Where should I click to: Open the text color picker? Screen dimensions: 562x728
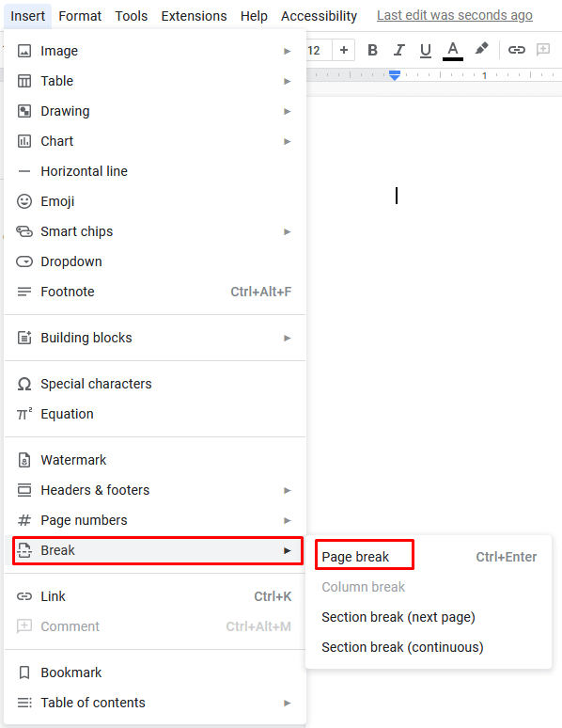click(452, 51)
